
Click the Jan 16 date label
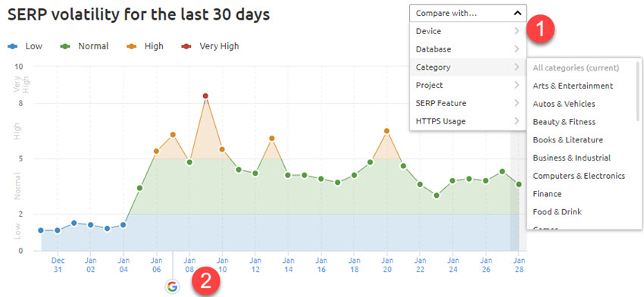pyautogui.click(x=321, y=265)
